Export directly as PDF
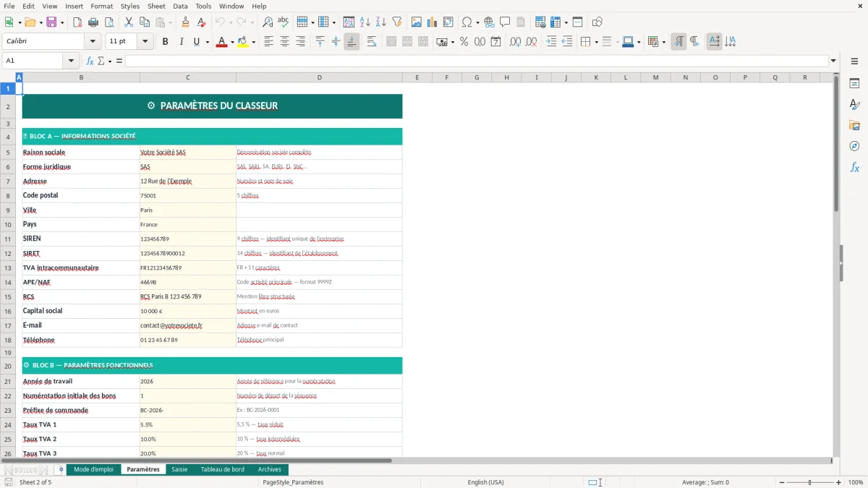 click(77, 22)
